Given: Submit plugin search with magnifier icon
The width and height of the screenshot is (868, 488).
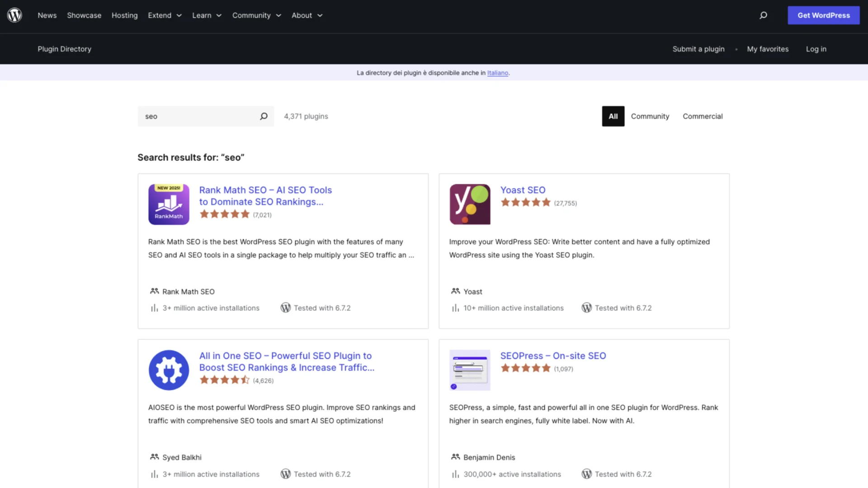Looking at the screenshot, I should click(264, 116).
